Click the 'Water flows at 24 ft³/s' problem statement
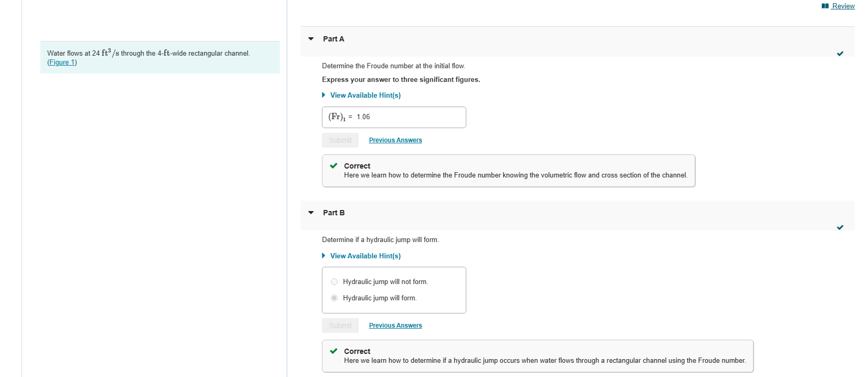The image size is (868, 377). (149, 53)
